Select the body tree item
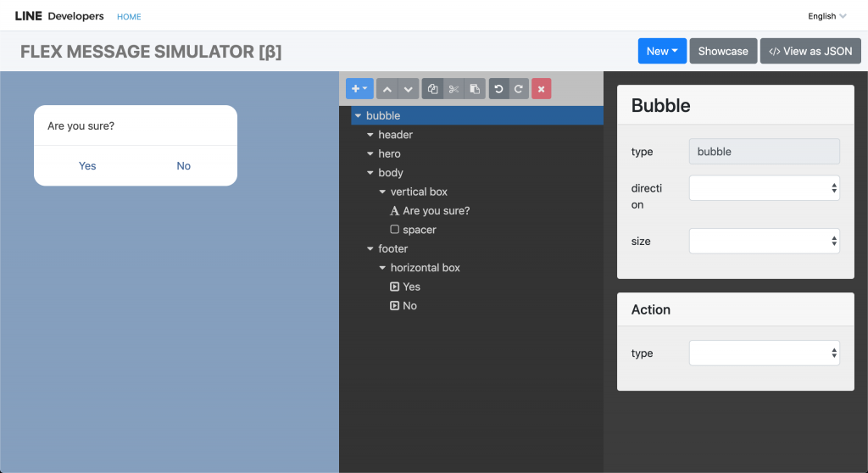The width and height of the screenshot is (868, 473). (390, 173)
